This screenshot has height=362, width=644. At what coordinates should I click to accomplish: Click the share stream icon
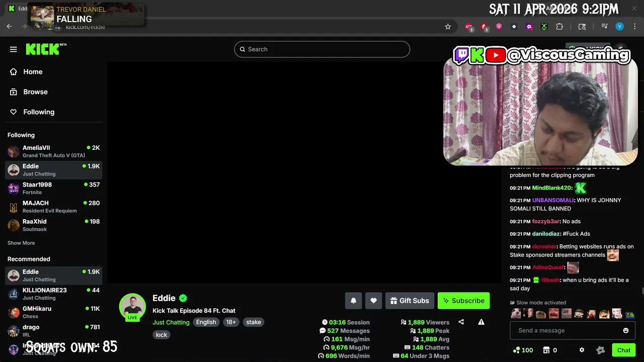461,322
